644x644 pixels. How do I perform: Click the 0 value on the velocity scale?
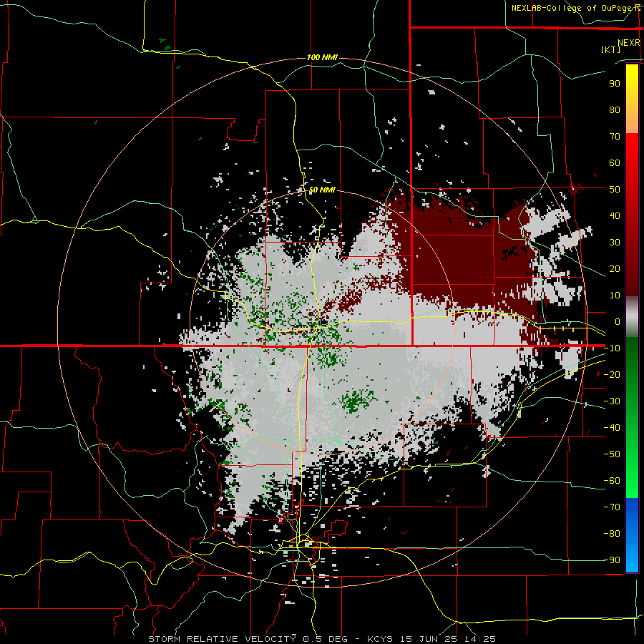point(618,321)
